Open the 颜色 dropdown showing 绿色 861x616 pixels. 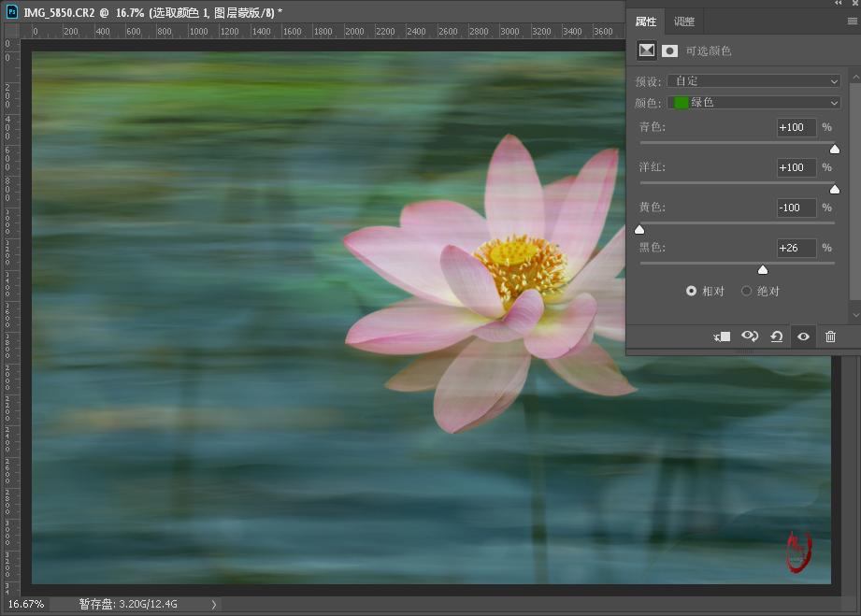[x=753, y=103]
